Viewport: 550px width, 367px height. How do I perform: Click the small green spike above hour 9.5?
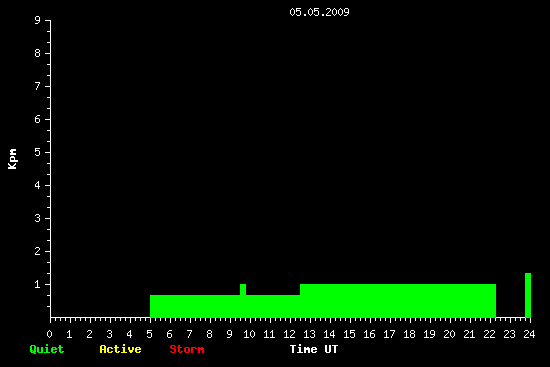coord(243,289)
